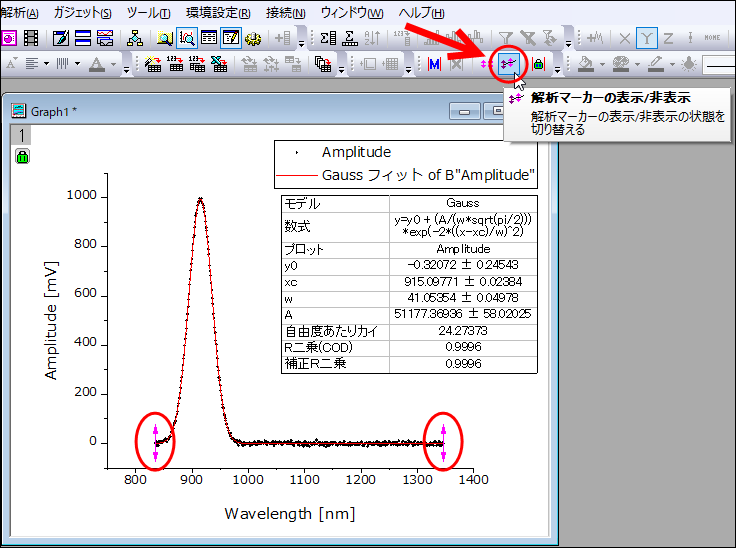
Task: Open the 環境設定(R) menu
Action: pyautogui.click(x=218, y=13)
